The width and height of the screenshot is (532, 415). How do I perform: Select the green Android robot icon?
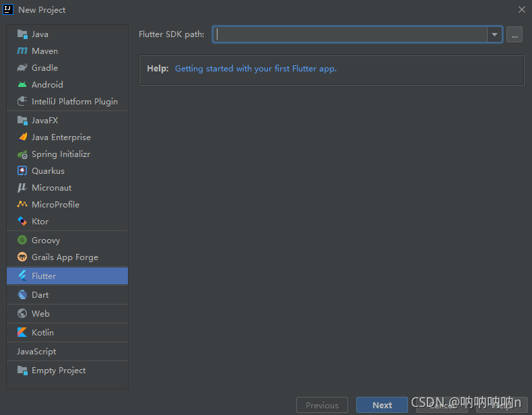[x=22, y=84]
